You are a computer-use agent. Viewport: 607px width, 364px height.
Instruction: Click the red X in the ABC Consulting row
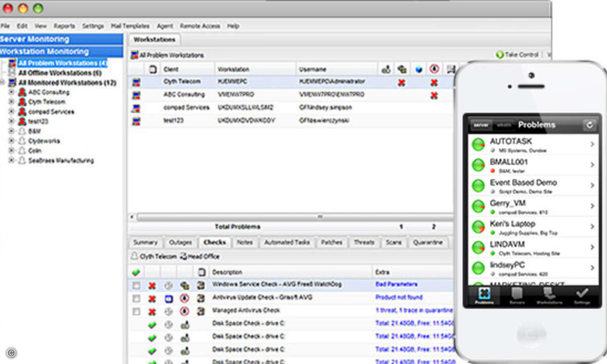pos(433,95)
